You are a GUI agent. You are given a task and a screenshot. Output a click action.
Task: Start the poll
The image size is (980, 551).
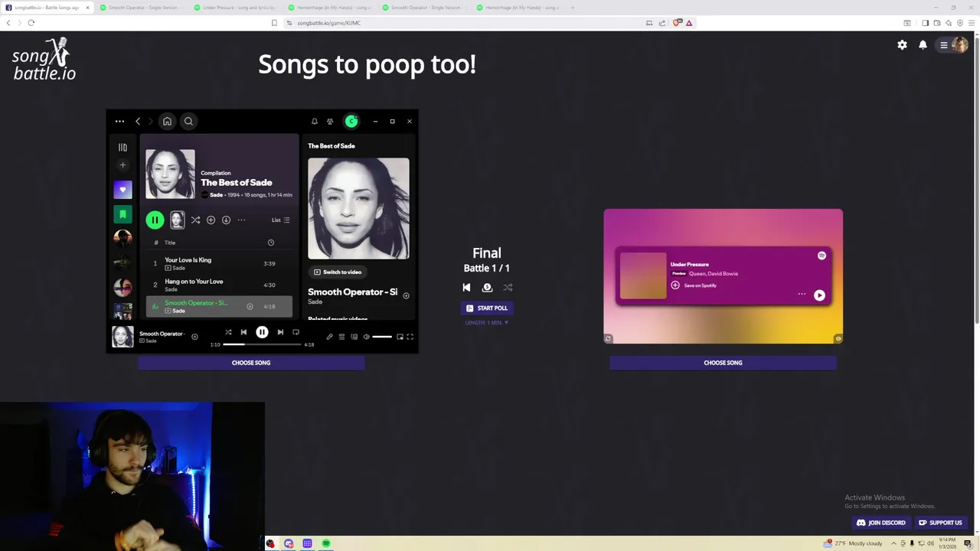[487, 308]
